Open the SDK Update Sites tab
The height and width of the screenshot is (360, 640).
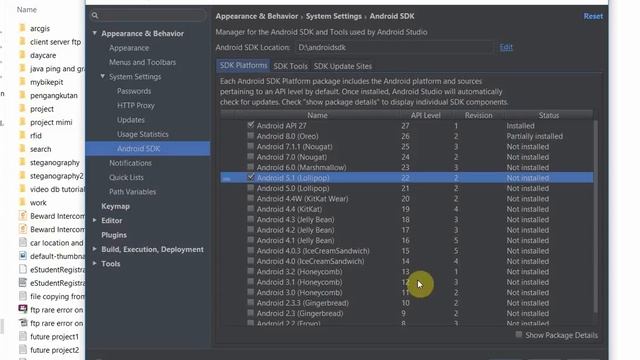(x=342, y=66)
